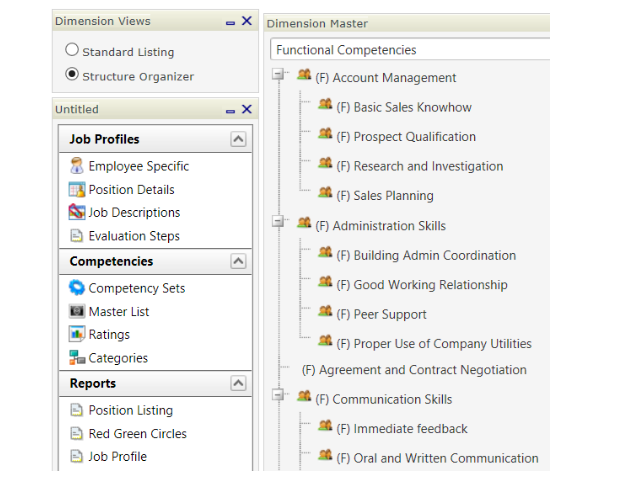Open Ratings via its bar chart icon
Image resolution: width=640 pixels, height=480 pixels.
(x=77, y=334)
